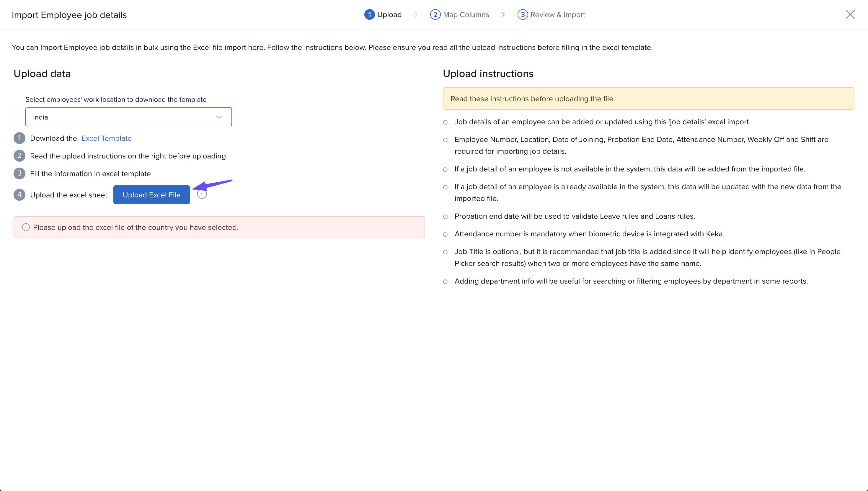Click the info icon in red warning banner
The width and height of the screenshot is (868, 491).
(x=26, y=227)
